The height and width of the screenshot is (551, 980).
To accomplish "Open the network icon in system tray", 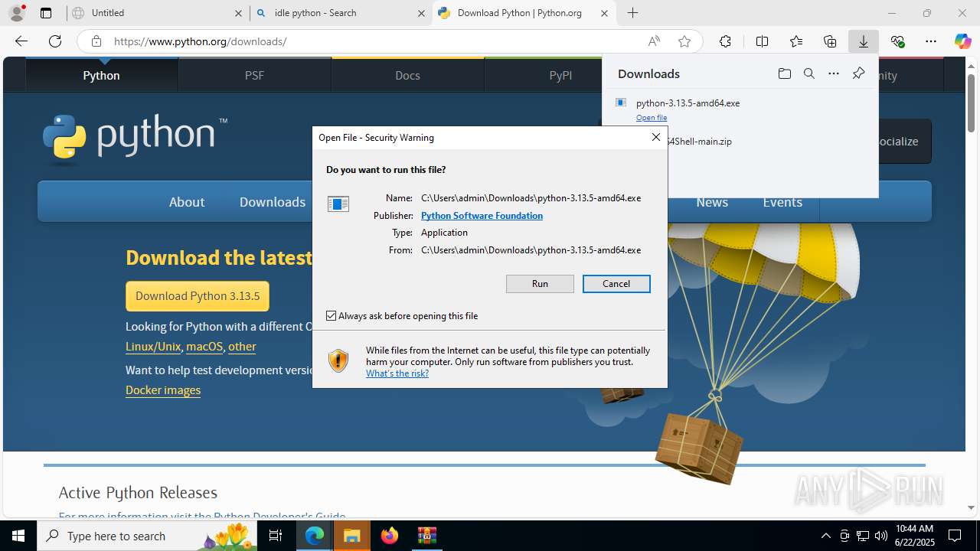I will pyautogui.click(x=863, y=536).
